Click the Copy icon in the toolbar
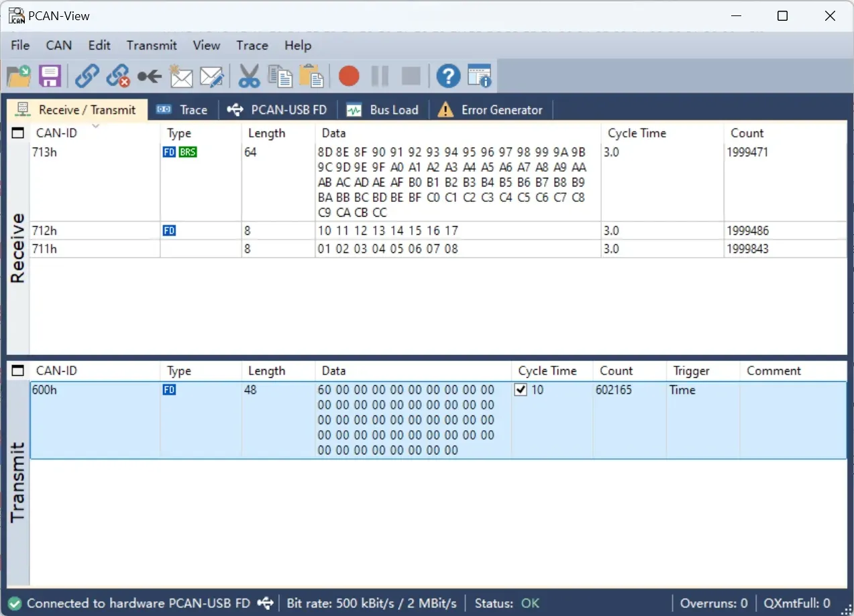The image size is (854, 616). [x=280, y=76]
